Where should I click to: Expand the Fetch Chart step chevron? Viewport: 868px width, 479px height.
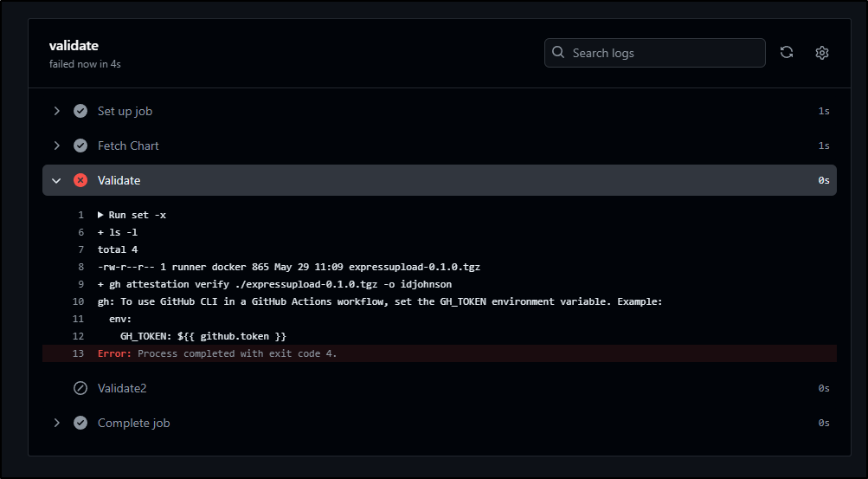[x=56, y=146]
